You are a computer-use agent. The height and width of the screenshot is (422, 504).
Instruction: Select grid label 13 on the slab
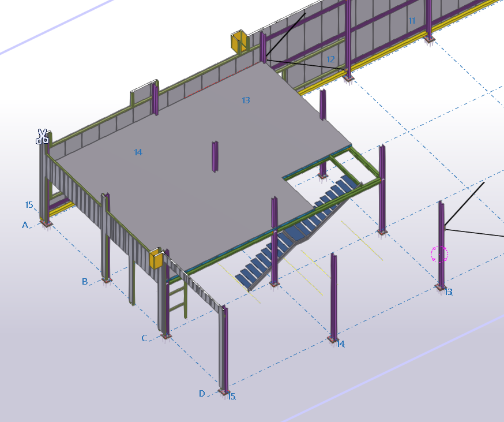(x=246, y=100)
